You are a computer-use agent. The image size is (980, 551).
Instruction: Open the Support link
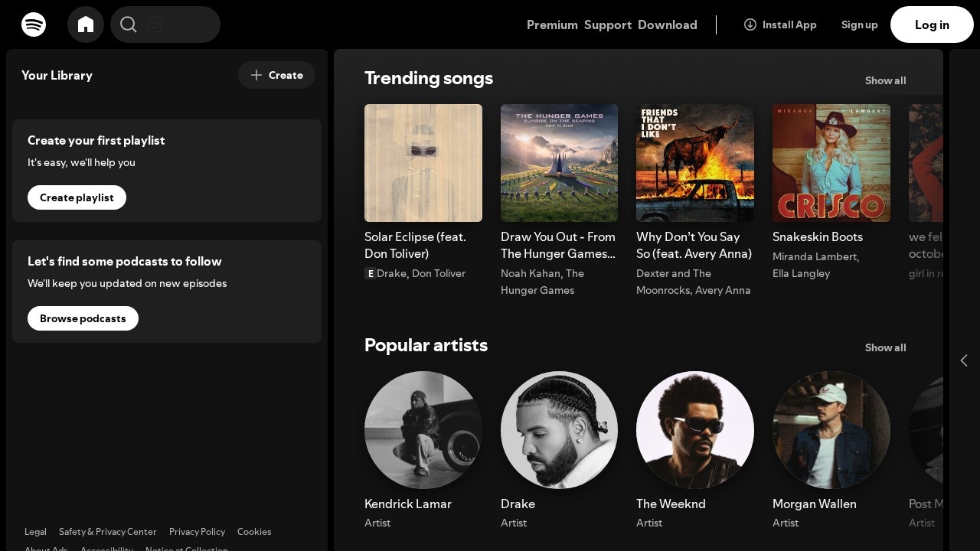608,24
